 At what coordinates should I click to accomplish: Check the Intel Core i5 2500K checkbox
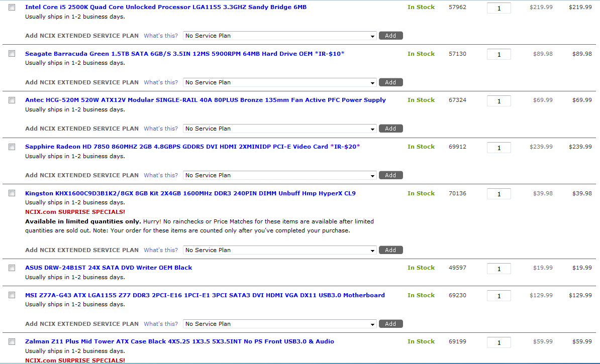(x=12, y=8)
